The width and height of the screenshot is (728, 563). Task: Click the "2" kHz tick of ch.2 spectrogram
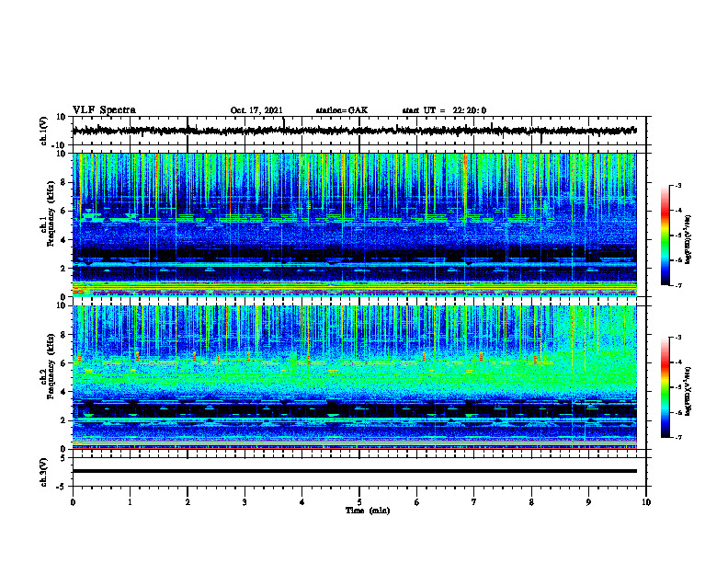[x=64, y=420]
